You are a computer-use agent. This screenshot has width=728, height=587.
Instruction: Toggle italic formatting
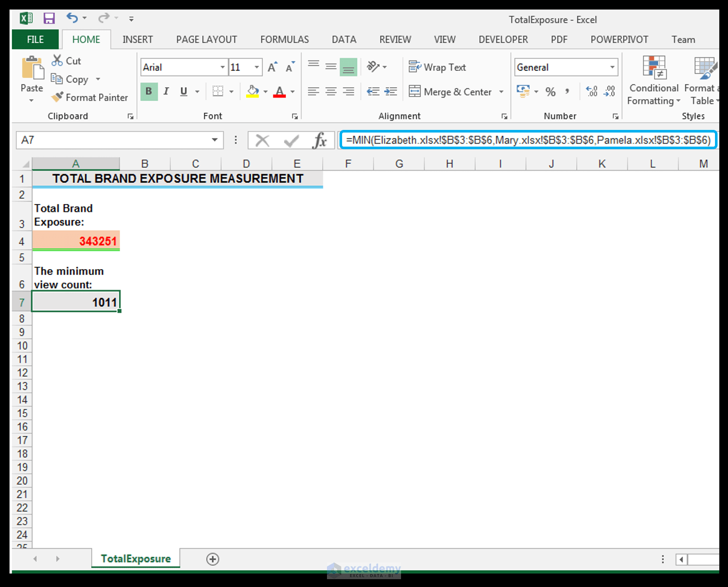[166, 91]
